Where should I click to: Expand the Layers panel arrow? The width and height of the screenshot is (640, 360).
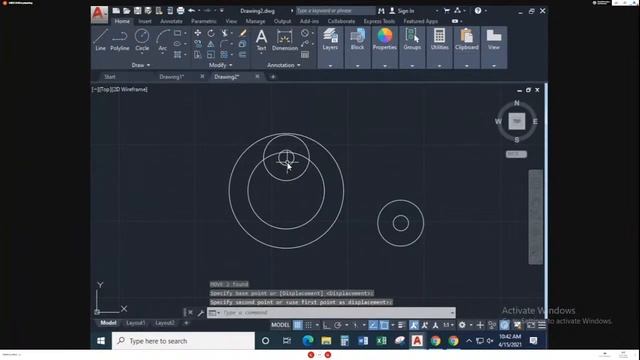(330, 65)
